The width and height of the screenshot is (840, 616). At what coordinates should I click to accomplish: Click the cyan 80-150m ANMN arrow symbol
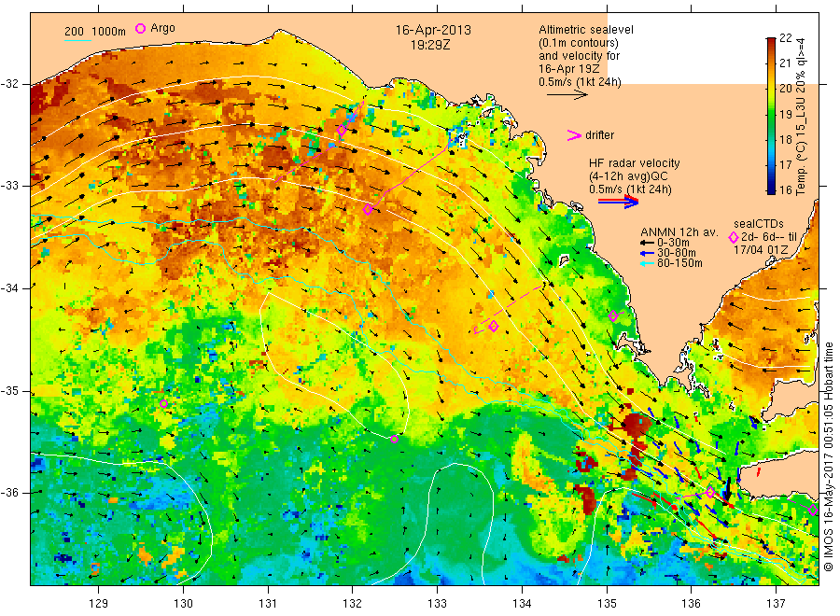coord(646,263)
